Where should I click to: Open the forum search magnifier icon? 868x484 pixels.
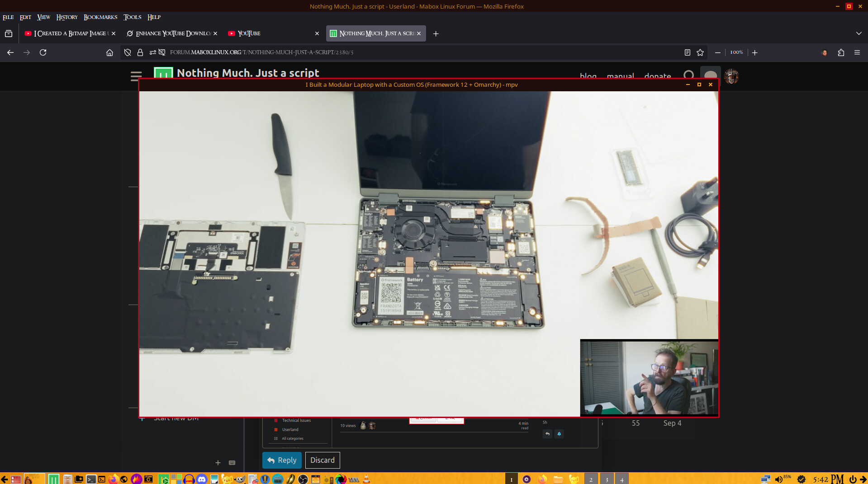[688, 75]
